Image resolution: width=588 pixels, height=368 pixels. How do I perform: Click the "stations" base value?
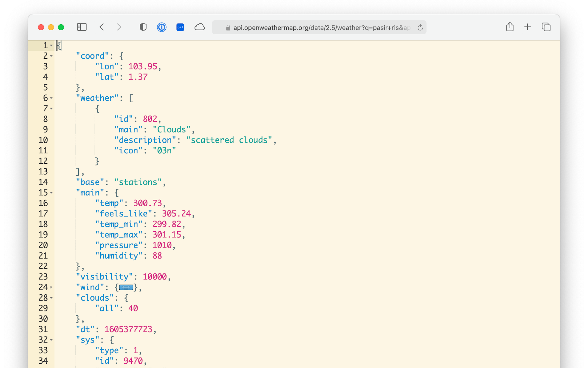[x=138, y=182]
